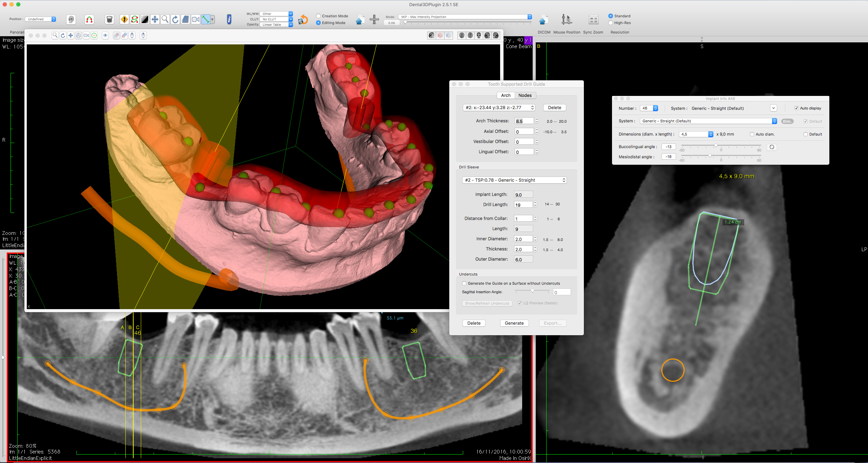Toggle the Default checkbox beside dimensions
Viewport: 868px width, 463px height.
806,134
